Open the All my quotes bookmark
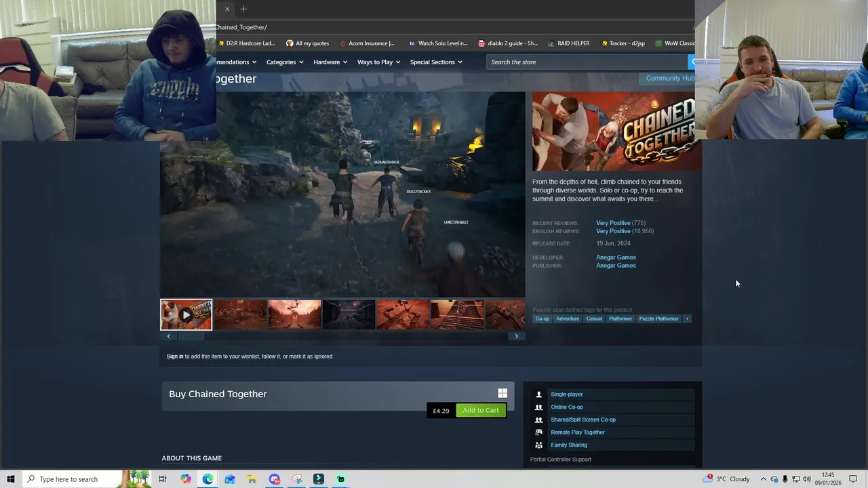This screenshot has height=488, width=868. click(307, 43)
